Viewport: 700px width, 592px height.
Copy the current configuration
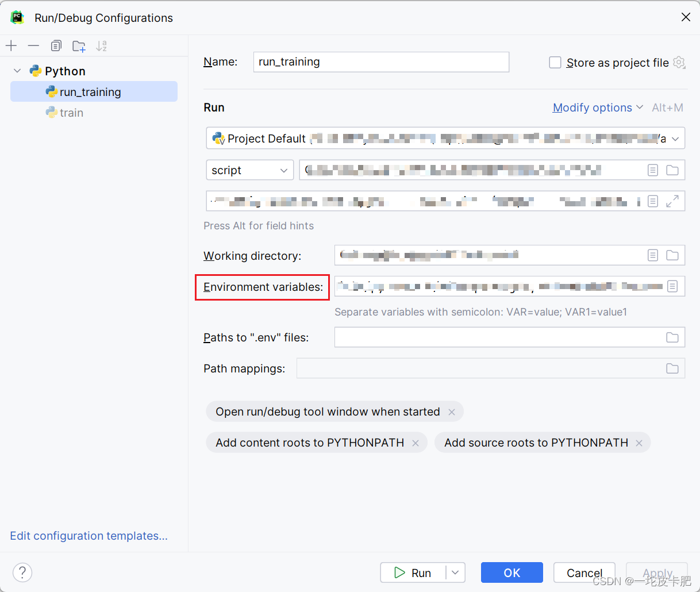click(x=56, y=45)
